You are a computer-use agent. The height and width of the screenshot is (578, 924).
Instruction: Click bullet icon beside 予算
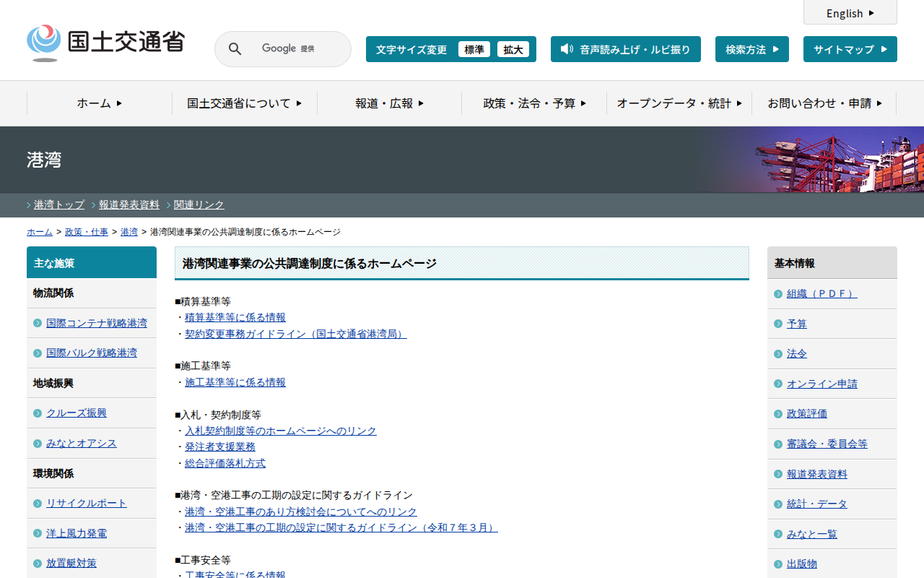point(778,324)
